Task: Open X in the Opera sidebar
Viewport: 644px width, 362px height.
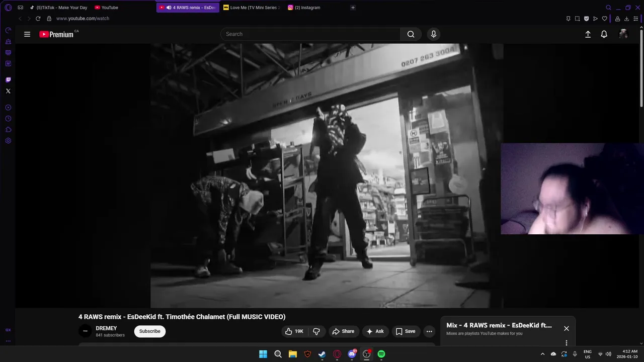Action: coord(8,91)
